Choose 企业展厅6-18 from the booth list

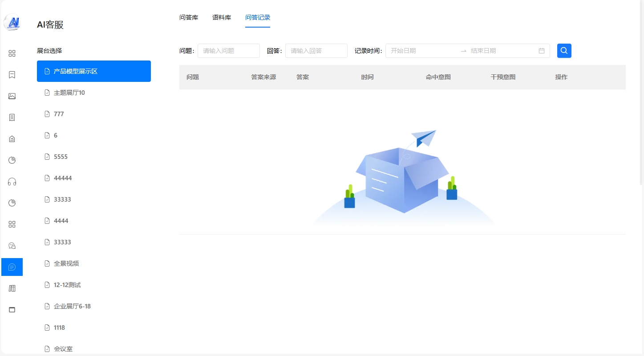point(72,306)
